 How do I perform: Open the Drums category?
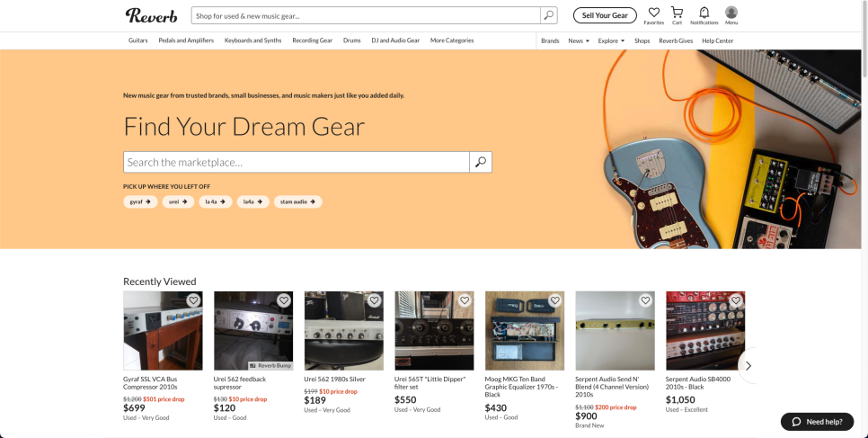click(x=351, y=40)
